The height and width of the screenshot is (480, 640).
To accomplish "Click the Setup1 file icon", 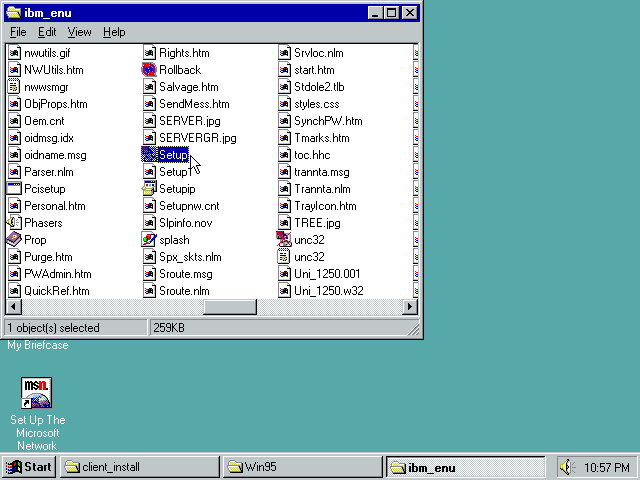I will click(x=149, y=172).
